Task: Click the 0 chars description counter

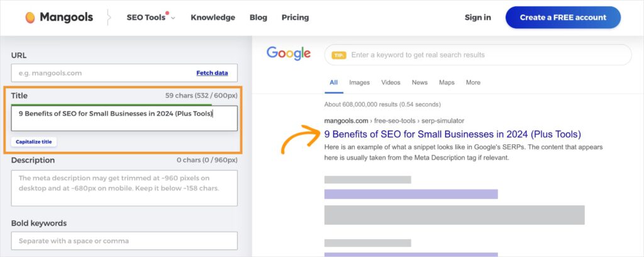Action: pyautogui.click(x=207, y=160)
